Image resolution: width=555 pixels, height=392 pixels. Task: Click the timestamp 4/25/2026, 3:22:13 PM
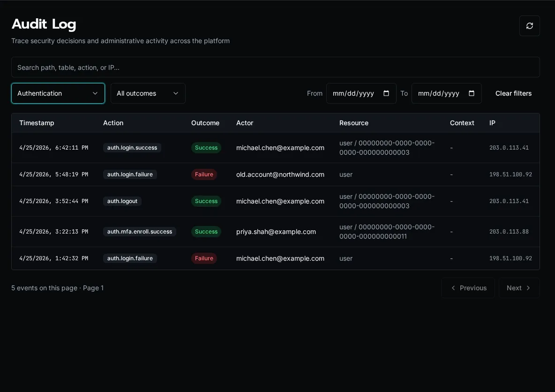pyautogui.click(x=53, y=232)
